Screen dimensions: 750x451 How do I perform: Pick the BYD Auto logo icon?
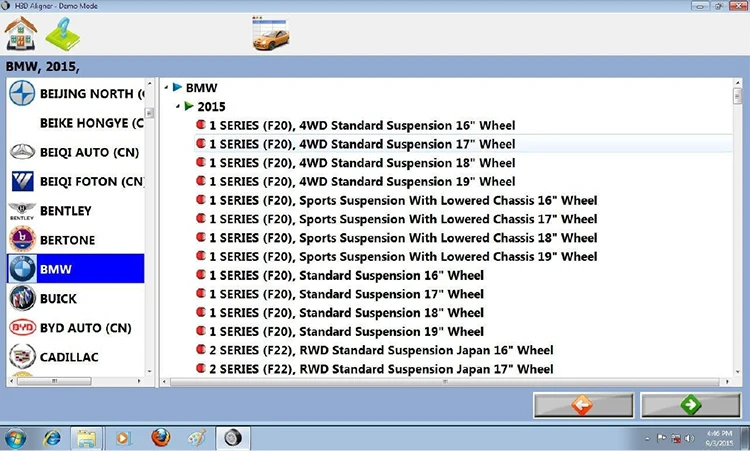pos(22,328)
